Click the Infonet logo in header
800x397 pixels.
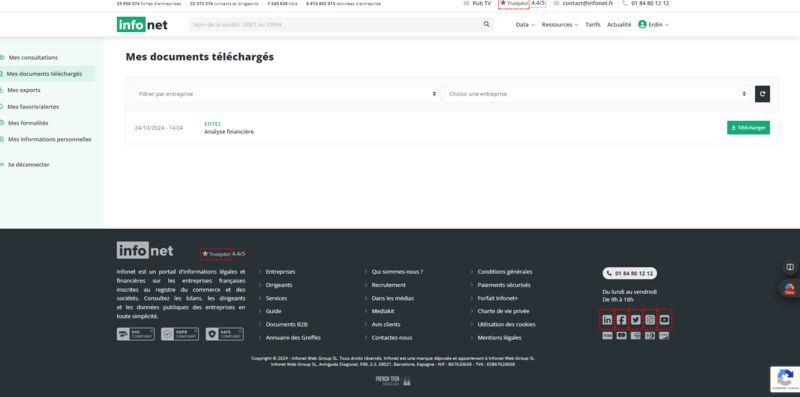[x=142, y=24]
